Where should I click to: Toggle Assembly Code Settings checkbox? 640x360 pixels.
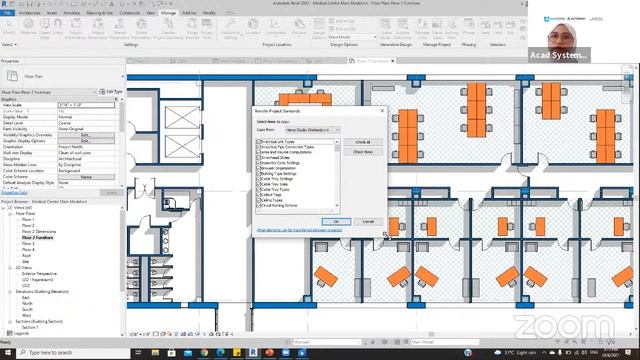point(258,163)
